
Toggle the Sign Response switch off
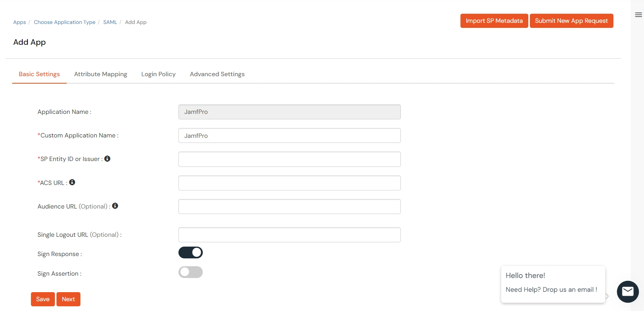tap(191, 252)
